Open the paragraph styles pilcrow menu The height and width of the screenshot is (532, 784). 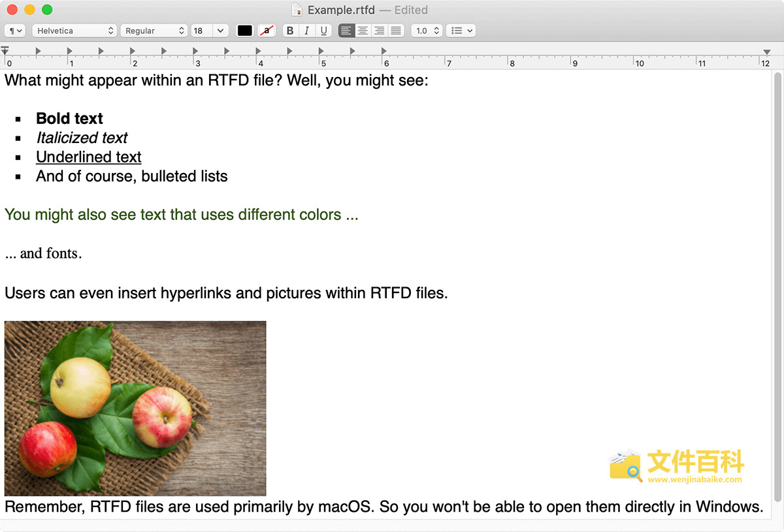pyautogui.click(x=14, y=31)
